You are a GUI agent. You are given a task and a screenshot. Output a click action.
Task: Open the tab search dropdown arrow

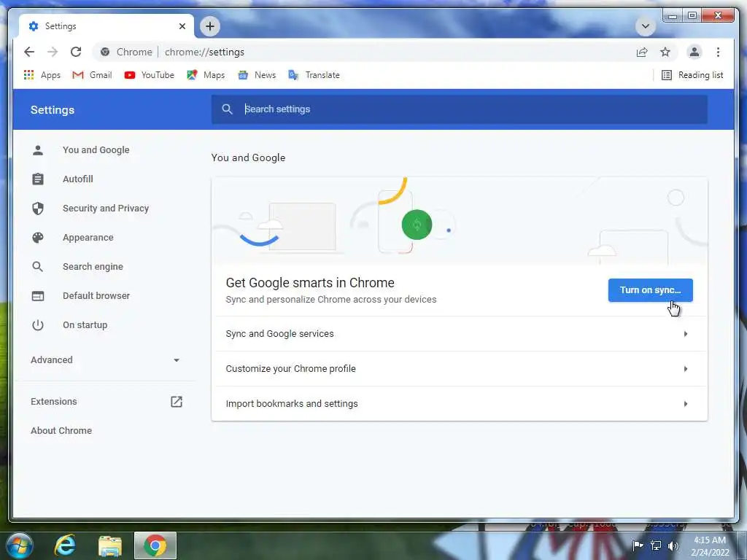pos(646,26)
